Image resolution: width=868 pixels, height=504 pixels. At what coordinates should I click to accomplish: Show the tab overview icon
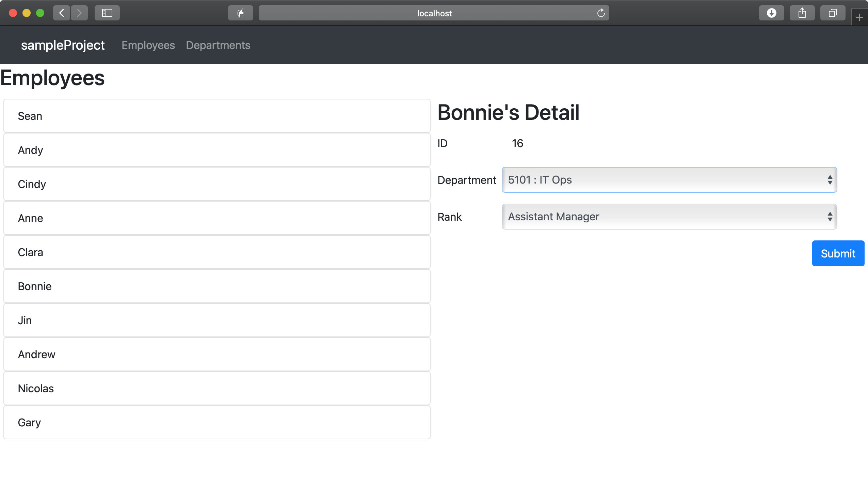coord(833,13)
